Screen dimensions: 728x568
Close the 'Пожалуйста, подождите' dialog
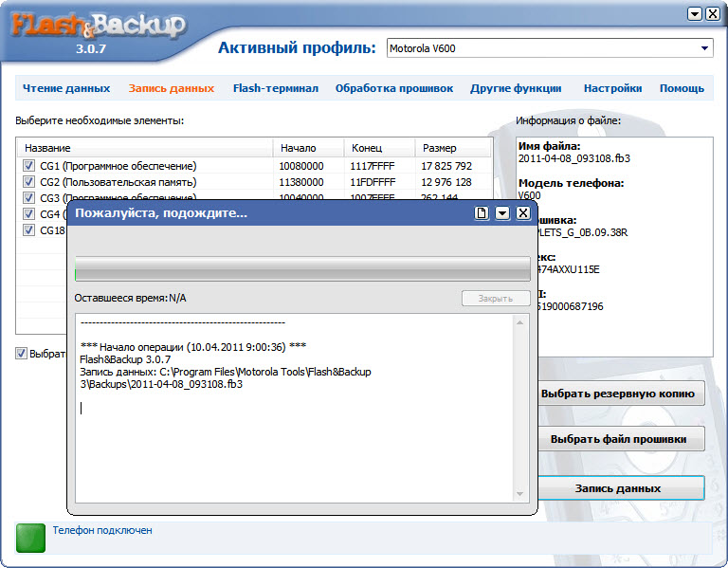click(x=523, y=213)
